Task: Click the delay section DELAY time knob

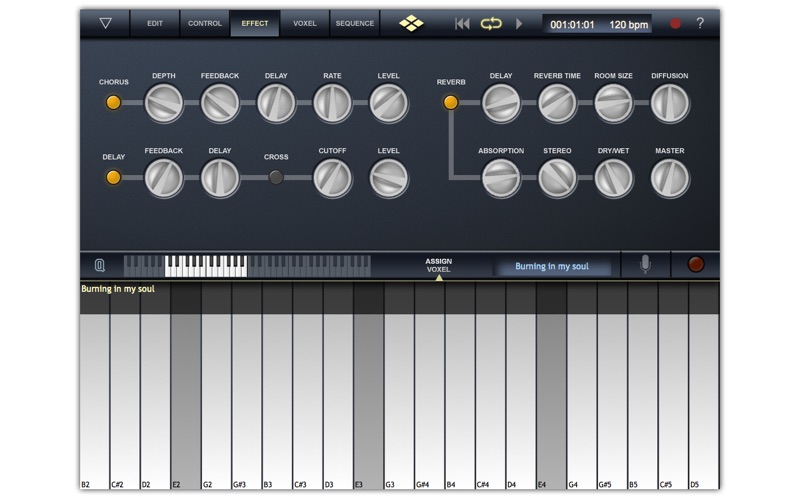Action: pos(220,178)
